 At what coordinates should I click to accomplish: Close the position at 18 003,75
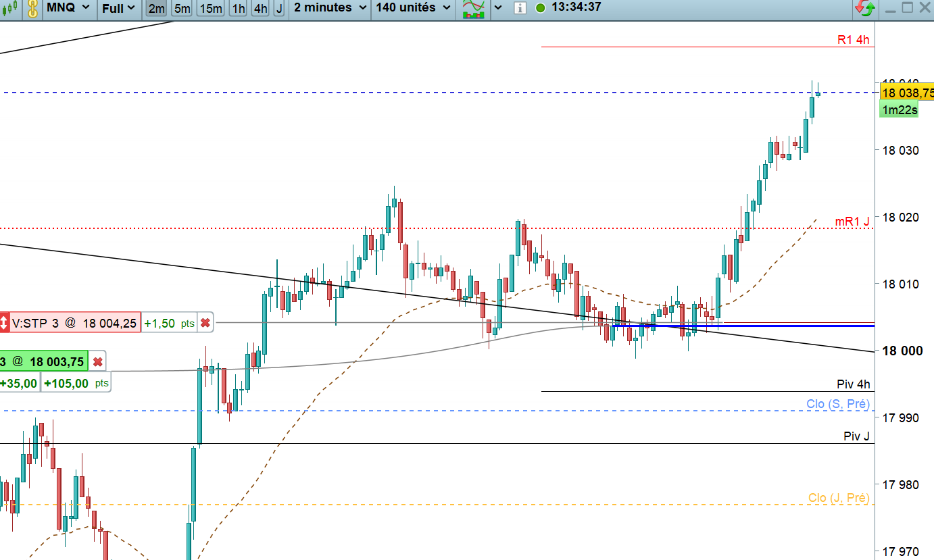[x=97, y=362]
